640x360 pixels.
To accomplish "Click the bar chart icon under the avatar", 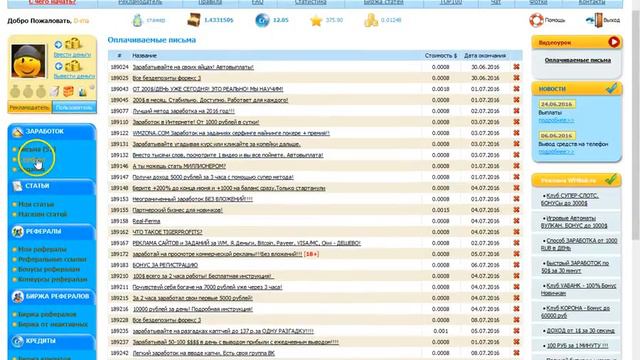I will coord(83,92).
